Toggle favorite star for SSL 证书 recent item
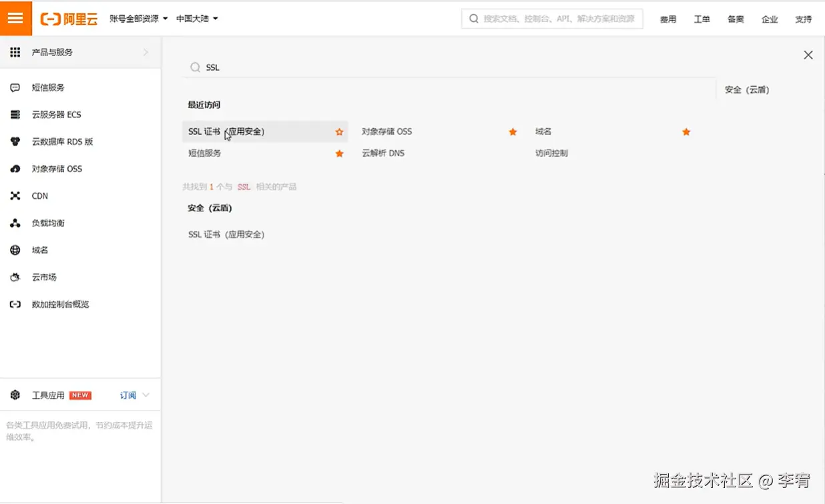Image resolution: width=825 pixels, height=504 pixels. (339, 132)
